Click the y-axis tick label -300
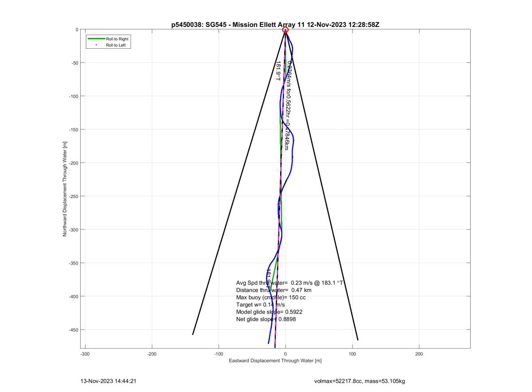532x392 pixels. [x=73, y=229]
